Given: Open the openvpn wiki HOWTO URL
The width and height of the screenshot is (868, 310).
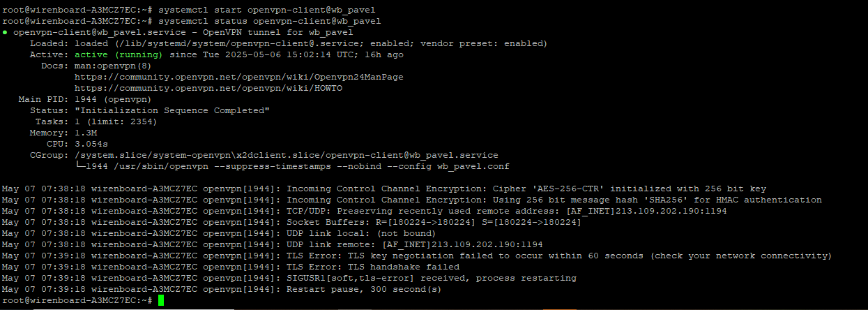Looking at the screenshot, I should (x=208, y=88).
